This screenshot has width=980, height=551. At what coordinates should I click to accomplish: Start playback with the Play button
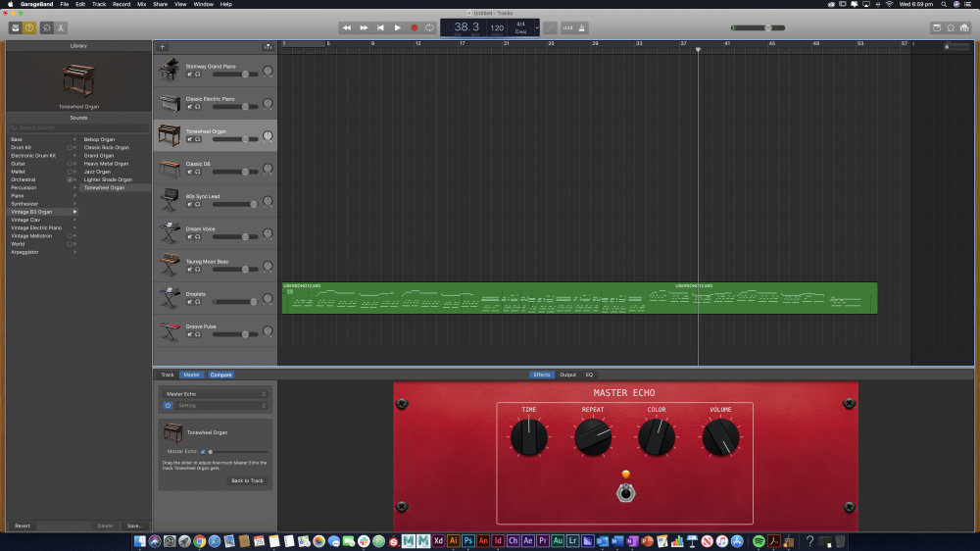(x=398, y=27)
